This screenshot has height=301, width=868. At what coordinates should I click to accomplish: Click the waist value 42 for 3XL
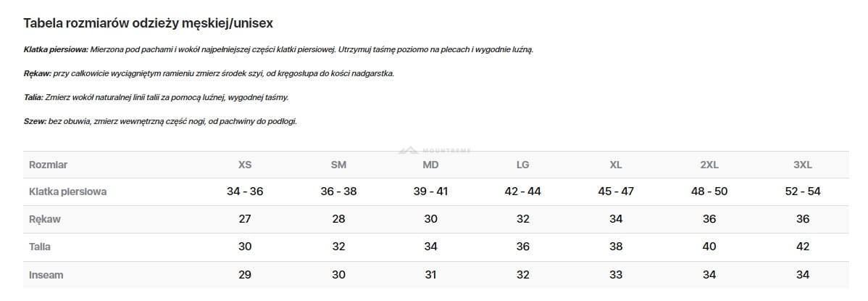[x=802, y=247]
